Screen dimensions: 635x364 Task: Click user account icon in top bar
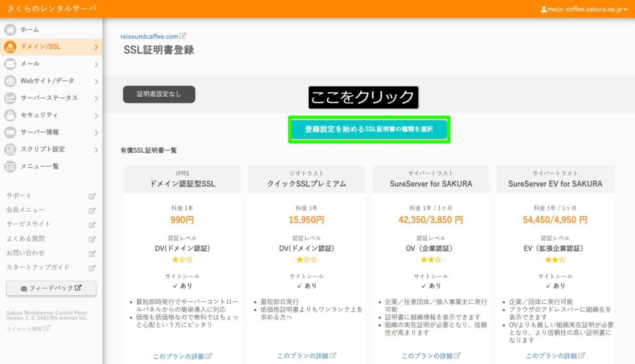pos(543,9)
